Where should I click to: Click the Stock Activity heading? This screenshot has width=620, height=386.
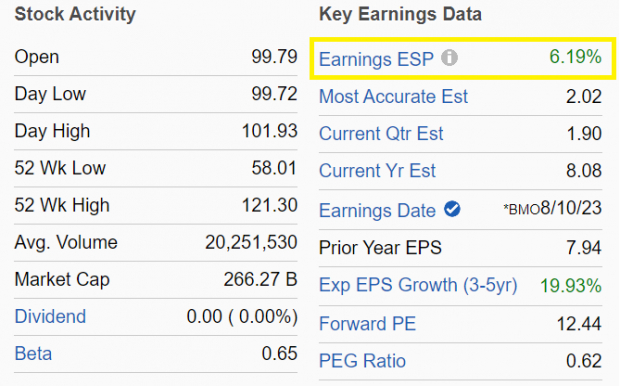(x=75, y=14)
